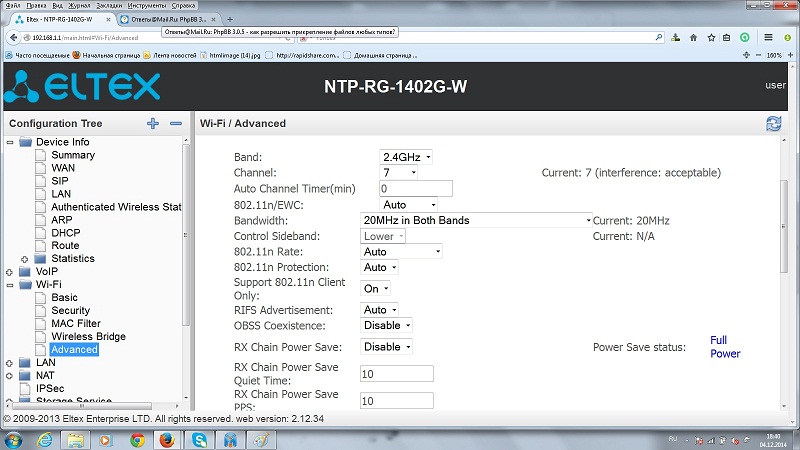Open the Wi-Fi Basic page
Screen dimensions: 800x450
click(64, 297)
